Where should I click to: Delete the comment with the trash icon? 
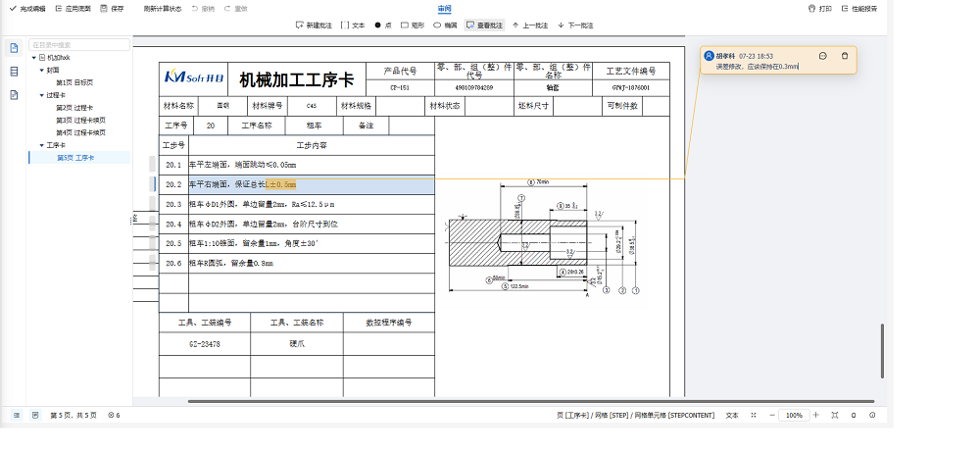point(845,56)
